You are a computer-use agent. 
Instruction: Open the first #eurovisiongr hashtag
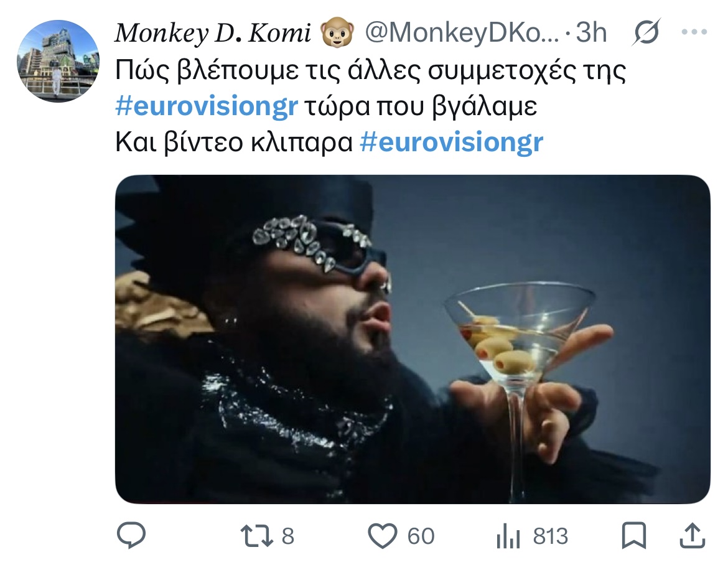coord(207,108)
